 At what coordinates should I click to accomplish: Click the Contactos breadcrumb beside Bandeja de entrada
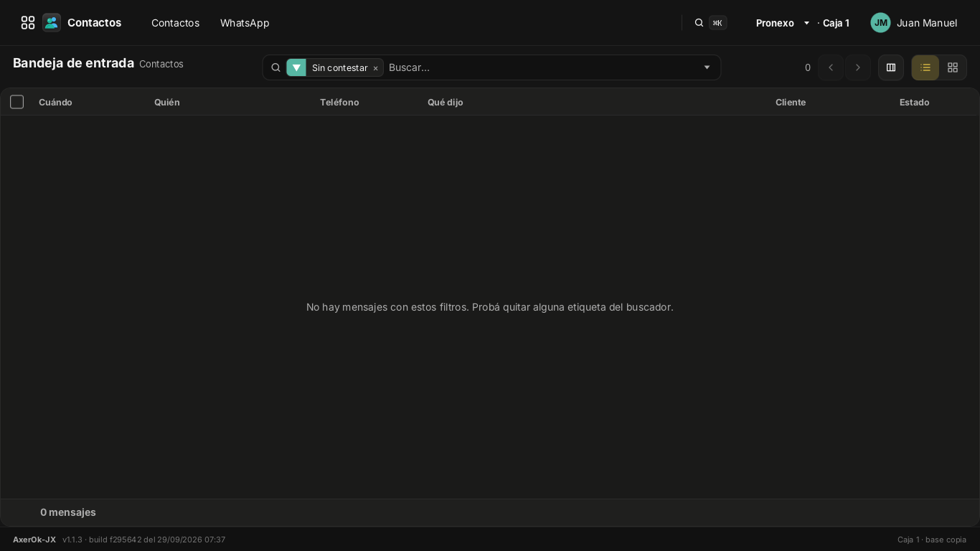[161, 64]
